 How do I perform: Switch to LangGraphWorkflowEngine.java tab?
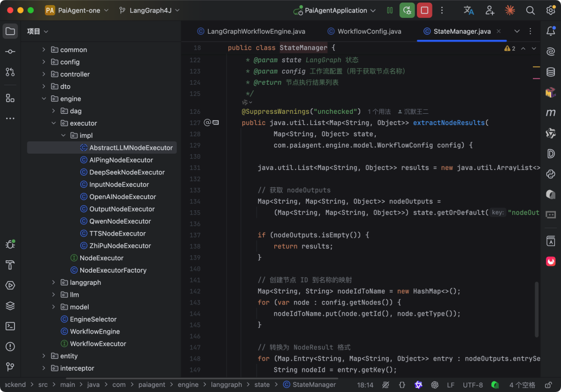point(256,31)
